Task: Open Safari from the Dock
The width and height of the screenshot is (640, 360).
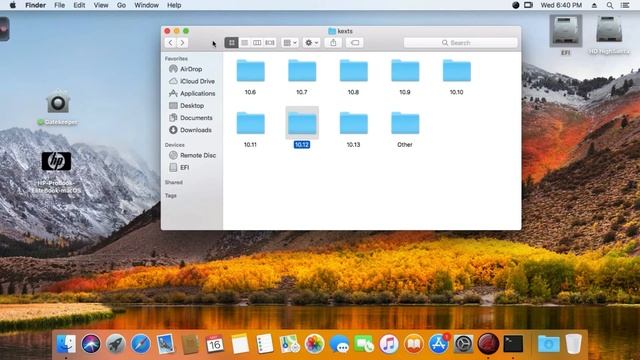Action: click(141, 344)
